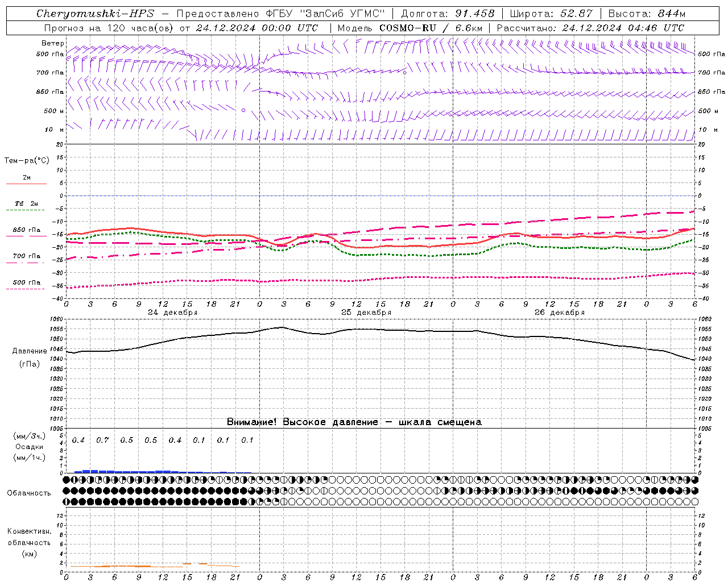Click the Осадки precipitation label
This screenshot has height=582, width=728.
(x=29, y=447)
